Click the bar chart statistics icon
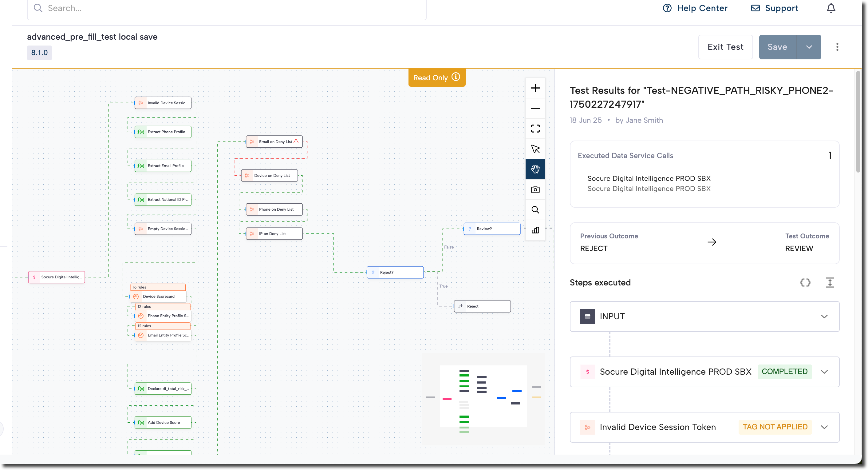This screenshot has height=470, width=868. [535, 230]
